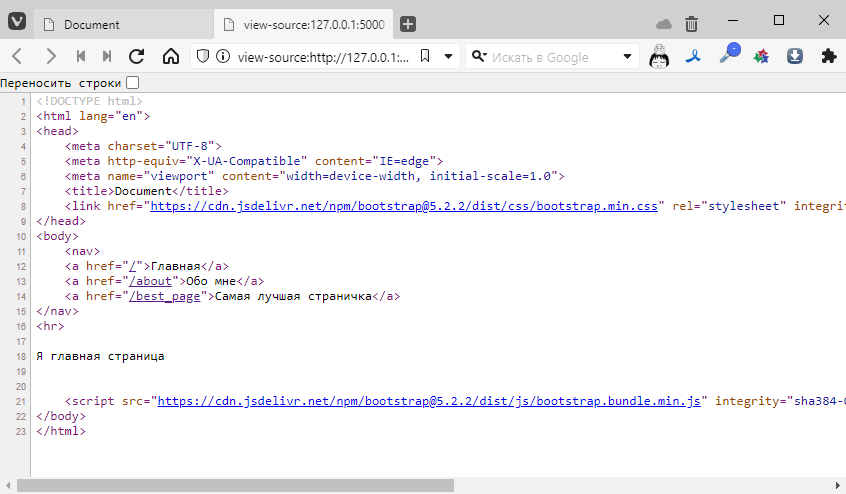
Task: Click the text "Я главная страница"
Action: [x=100, y=356]
